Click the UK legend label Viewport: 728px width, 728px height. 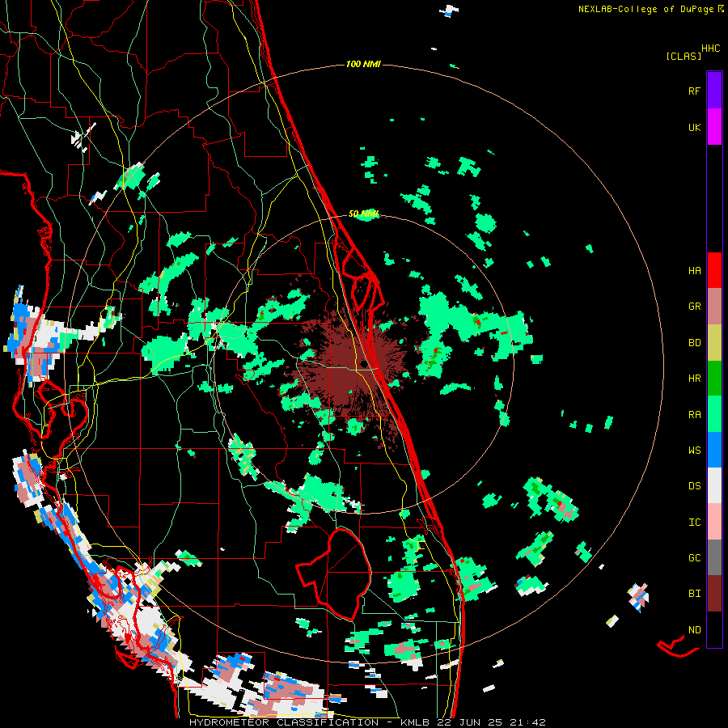(694, 127)
